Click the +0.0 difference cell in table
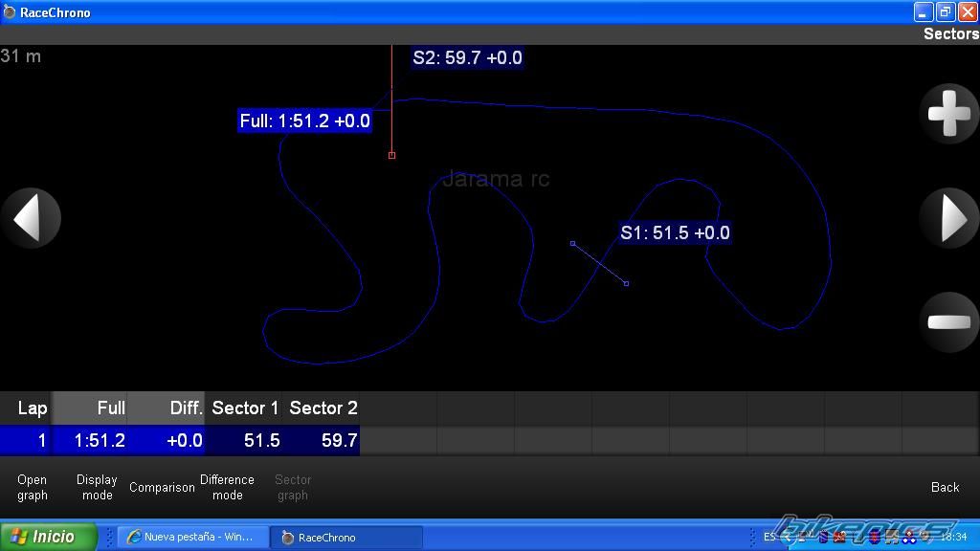 pyautogui.click(x=167, y=440)
